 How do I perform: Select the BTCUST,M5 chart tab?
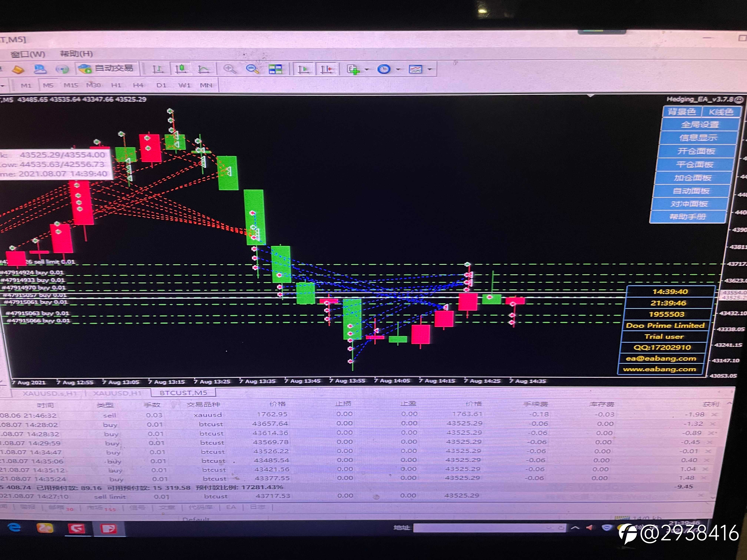(183, 393)
